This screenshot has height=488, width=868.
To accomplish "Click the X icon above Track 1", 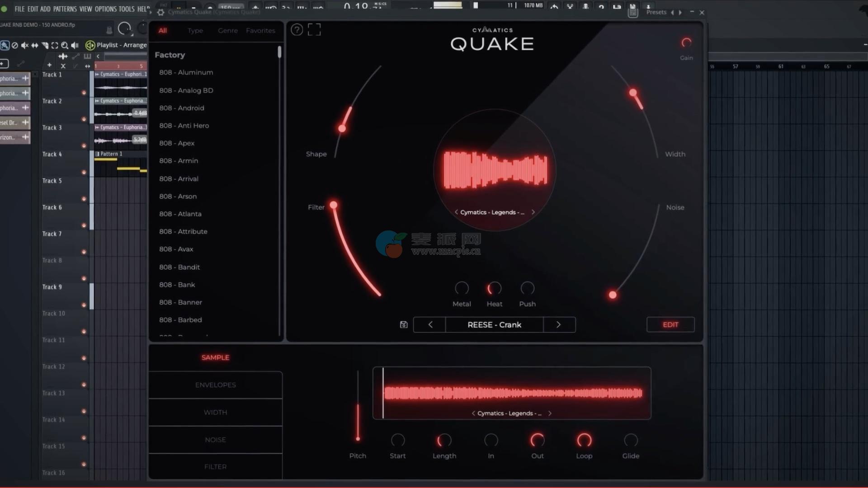I will (63, 66).
